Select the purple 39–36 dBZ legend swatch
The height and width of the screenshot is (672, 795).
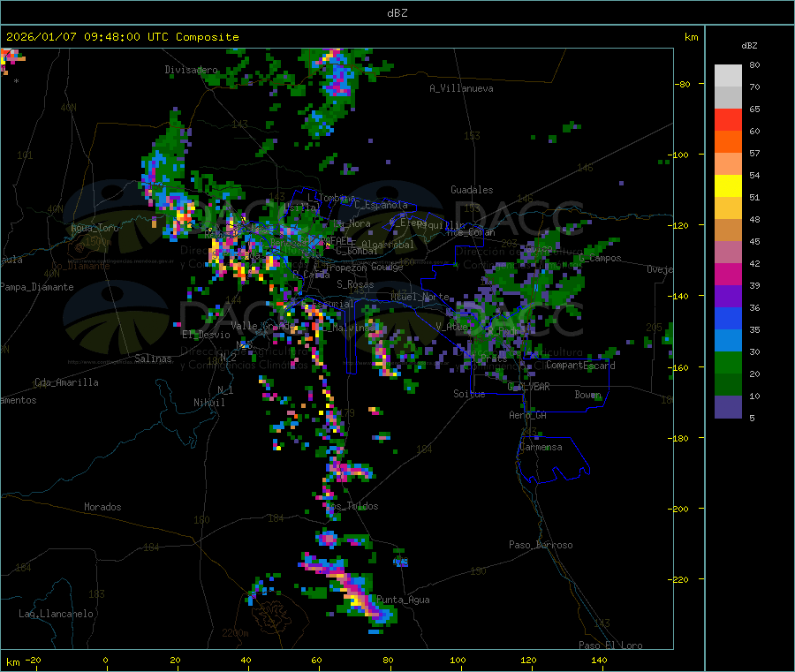tap(728, 296)
